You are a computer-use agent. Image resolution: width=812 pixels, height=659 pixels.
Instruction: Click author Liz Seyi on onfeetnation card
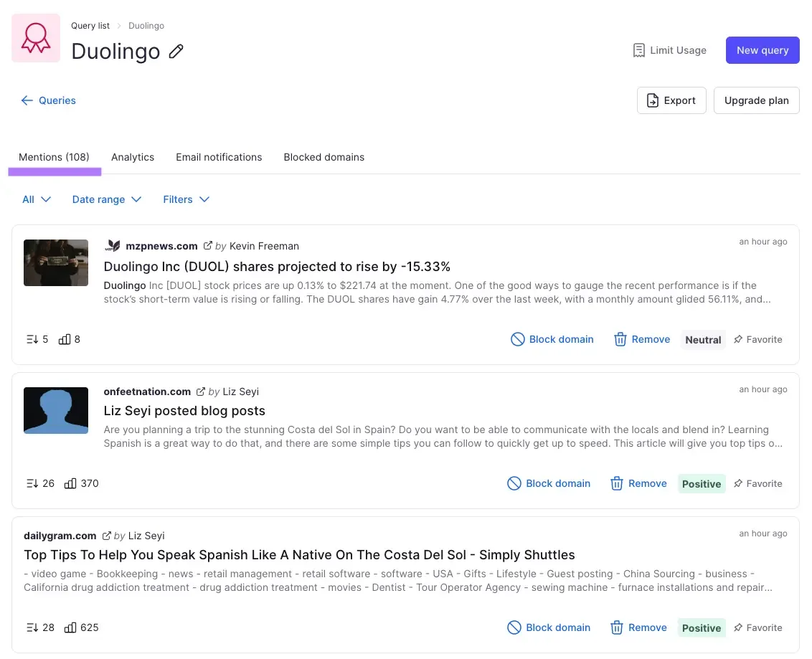[x=240, y=392]
